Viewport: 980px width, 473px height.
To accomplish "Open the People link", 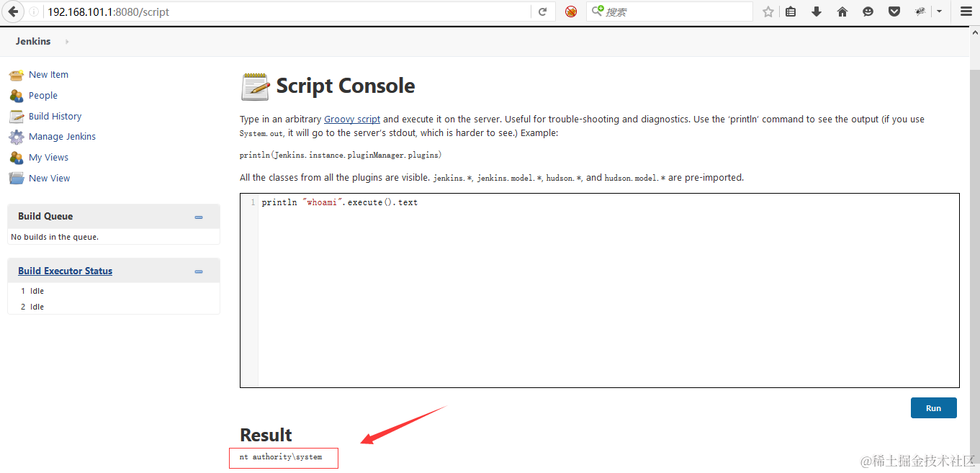I will (43, 96).
